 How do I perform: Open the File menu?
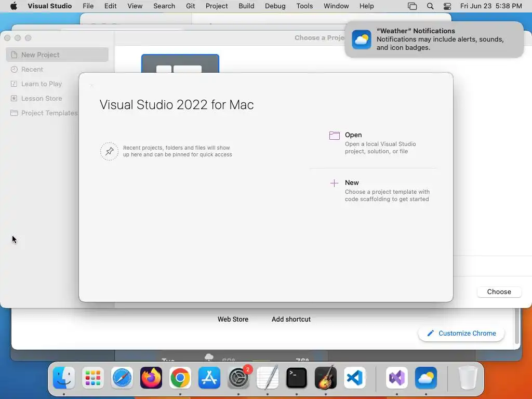pyautogui.click(x=88, y=6)
